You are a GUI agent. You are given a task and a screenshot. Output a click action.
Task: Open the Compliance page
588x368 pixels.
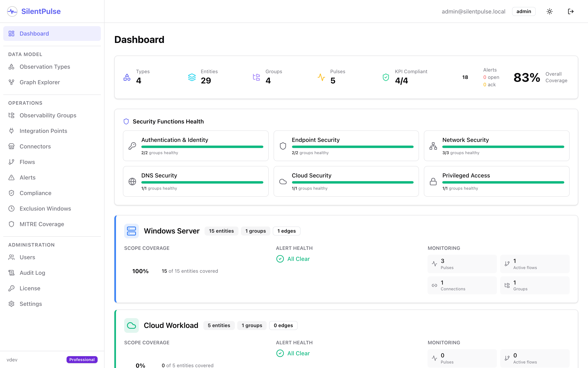click(x=52, y=193)
